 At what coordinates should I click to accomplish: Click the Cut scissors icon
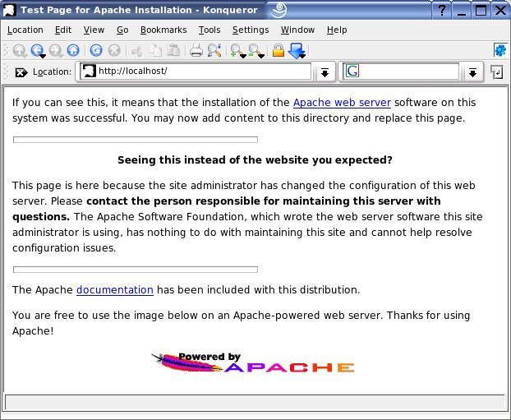tap(137, 51)
